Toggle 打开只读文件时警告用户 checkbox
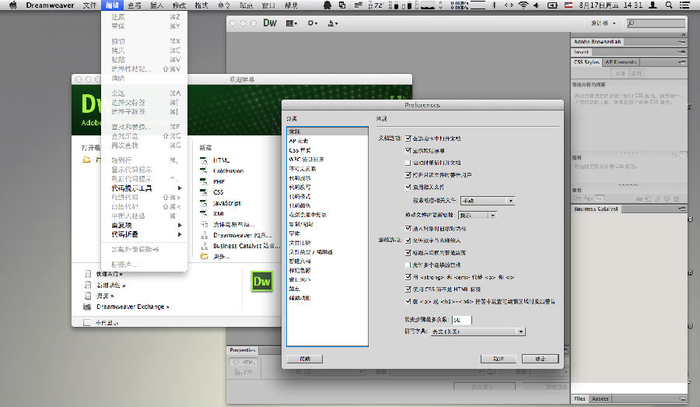This screenshot has width=700, height=407. point(408,175)
